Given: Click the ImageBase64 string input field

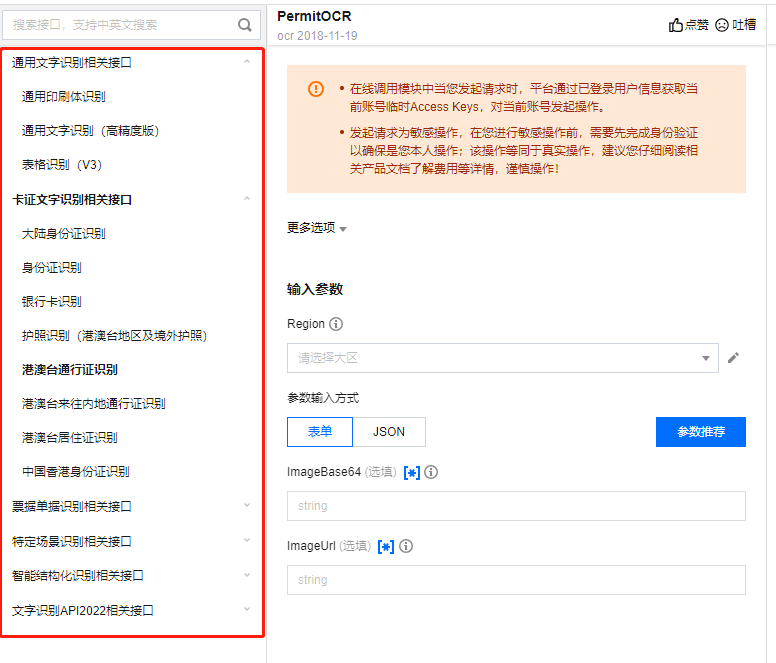Looking at the screenshot, I should 516,506.
